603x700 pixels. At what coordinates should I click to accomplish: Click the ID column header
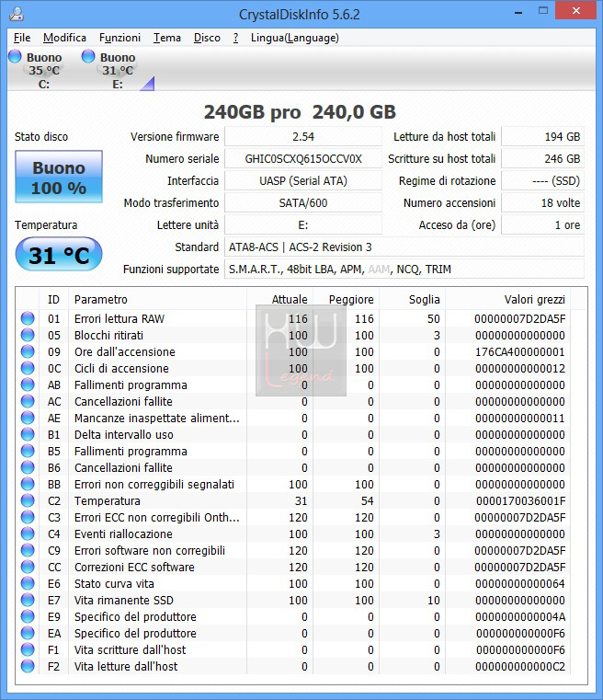click(x=53, y=299)
